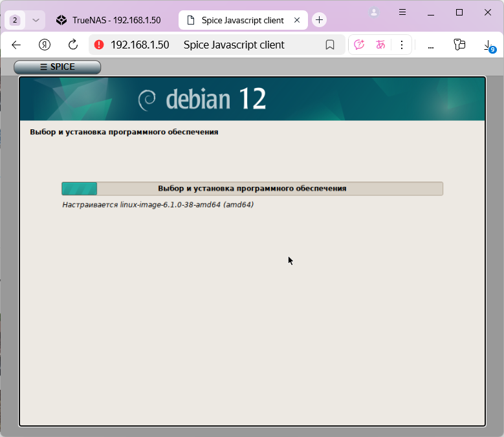The width and height of the screenshot is (504, 437).
Task: Click the tab counter showing 2
Action: [x=15, y=20]
